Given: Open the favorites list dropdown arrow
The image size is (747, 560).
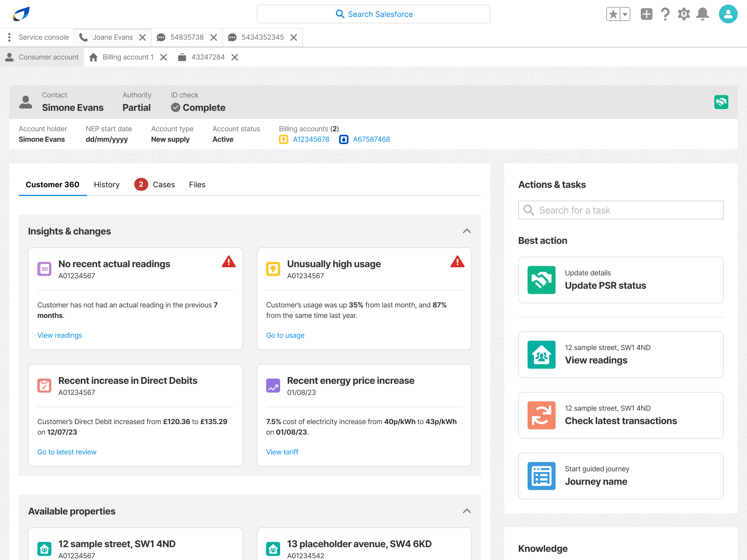Looking at the screenshot, I should click(x=625, y=14).
